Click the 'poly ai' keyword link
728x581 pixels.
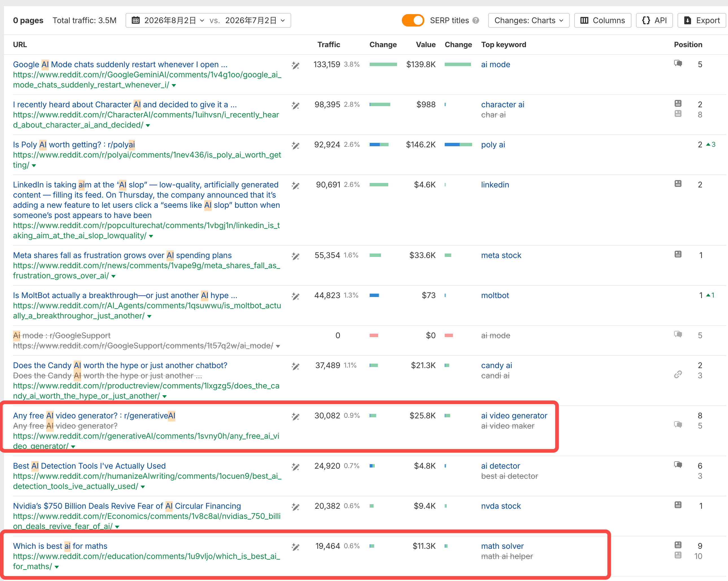(x=493, y=145)
